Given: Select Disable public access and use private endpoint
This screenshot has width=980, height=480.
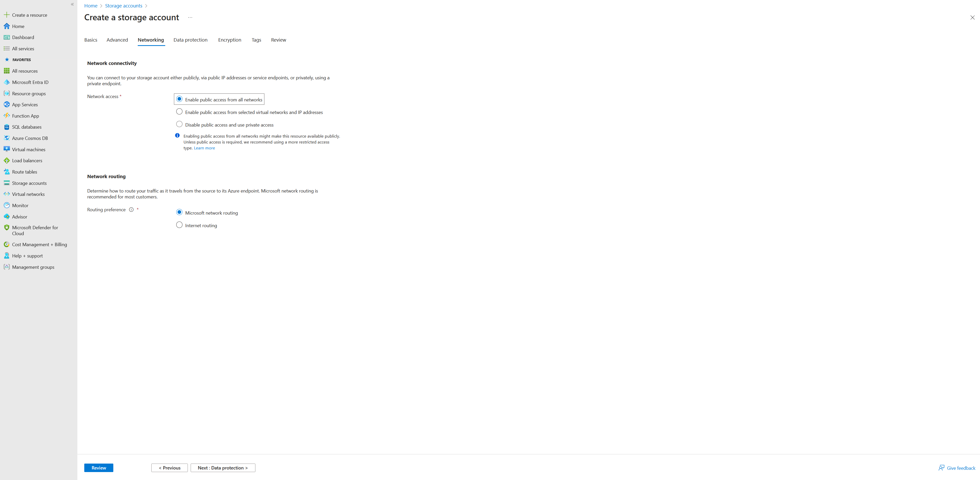Looking at the screenshot, I should click(179, 124).
